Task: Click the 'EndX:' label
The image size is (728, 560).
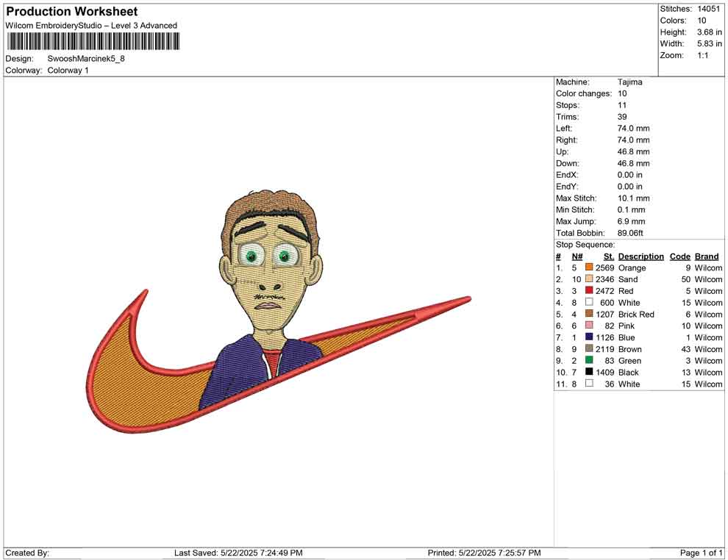Action: tap(567, 174)
